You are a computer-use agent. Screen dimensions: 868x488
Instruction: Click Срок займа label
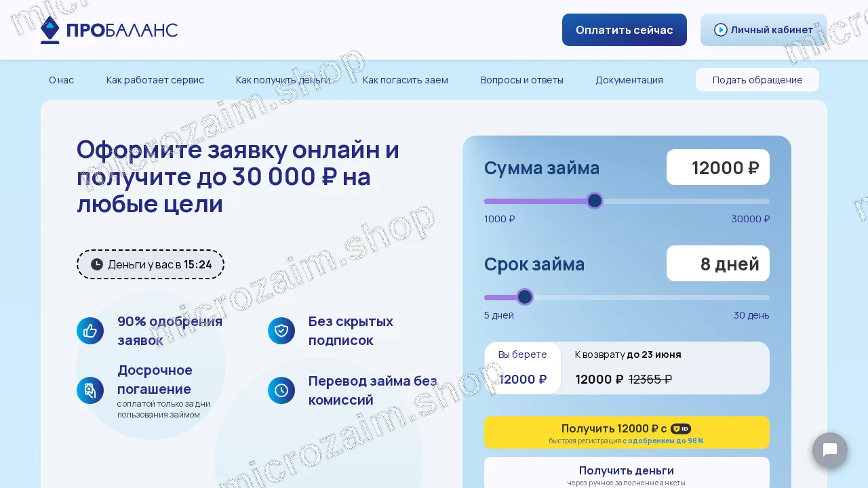pyautogui.click(x=534, y=264)
